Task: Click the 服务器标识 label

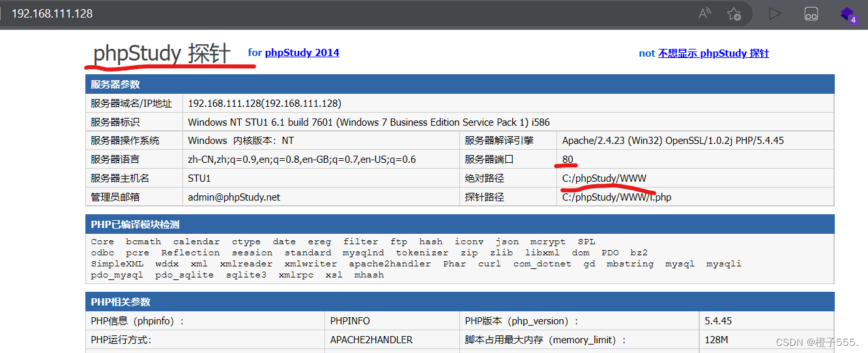Action: click(x=115, y=122)
